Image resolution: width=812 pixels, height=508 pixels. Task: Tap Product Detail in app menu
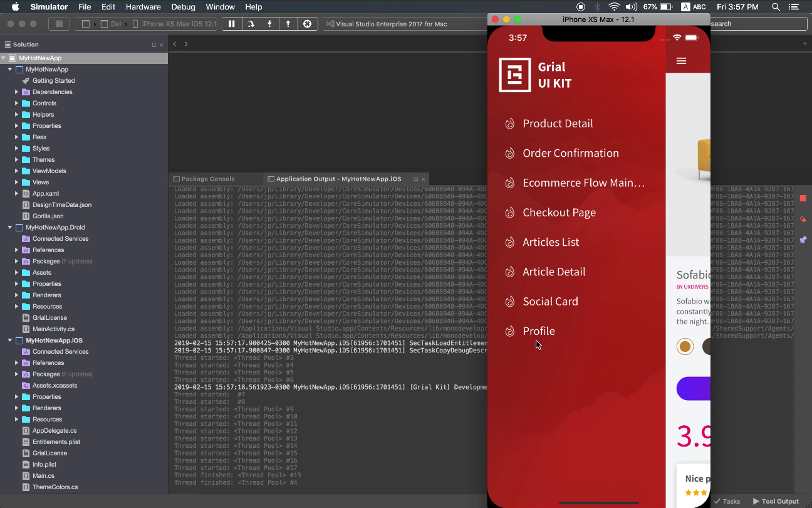pyautogui.click(x=558, y=124)
